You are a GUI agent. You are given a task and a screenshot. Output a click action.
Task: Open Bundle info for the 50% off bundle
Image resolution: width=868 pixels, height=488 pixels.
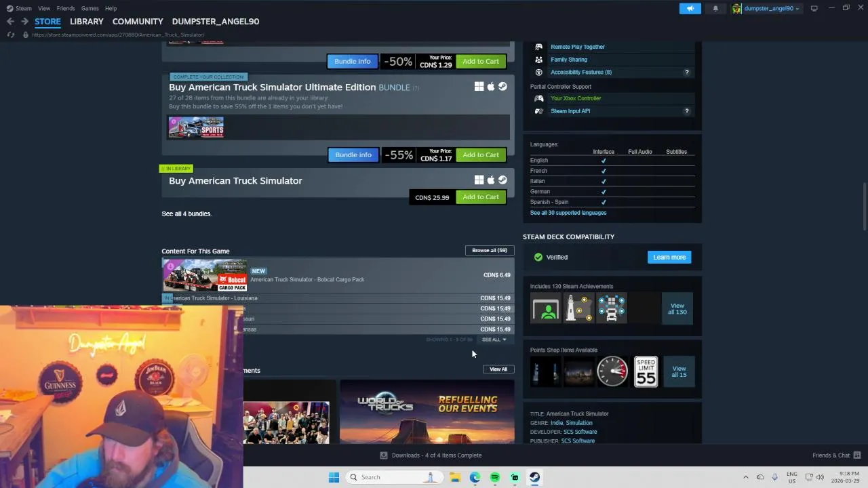click(353, 61)
